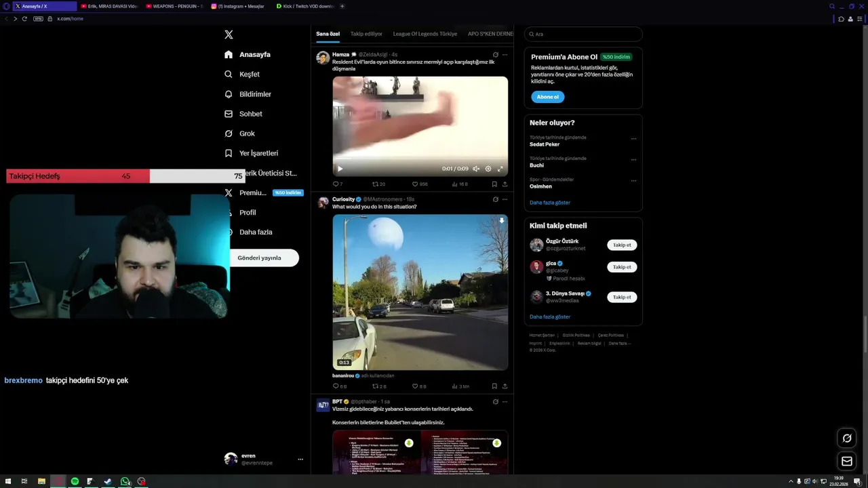
Task: Click the floating Grok icon button
Action: click(x=846, y=438)
